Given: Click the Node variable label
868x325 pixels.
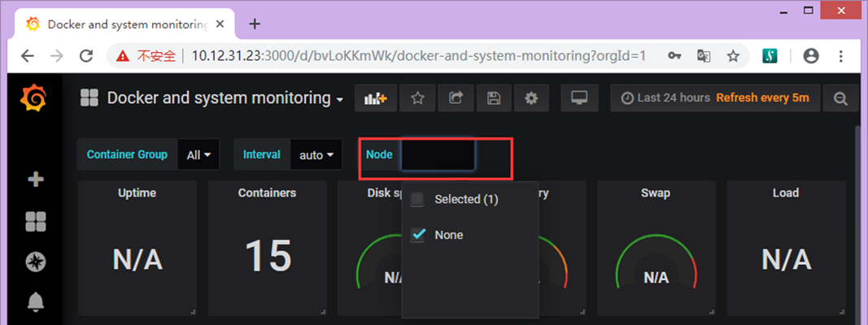Looking at the screenshot, I should [x=379, y=154].
